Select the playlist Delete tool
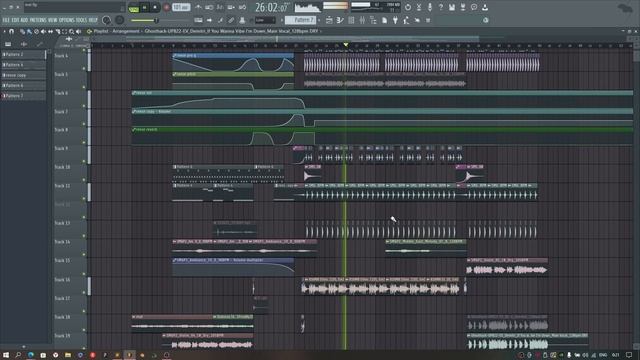The width and height of the screenshot is (640, 360). (36, 31)
